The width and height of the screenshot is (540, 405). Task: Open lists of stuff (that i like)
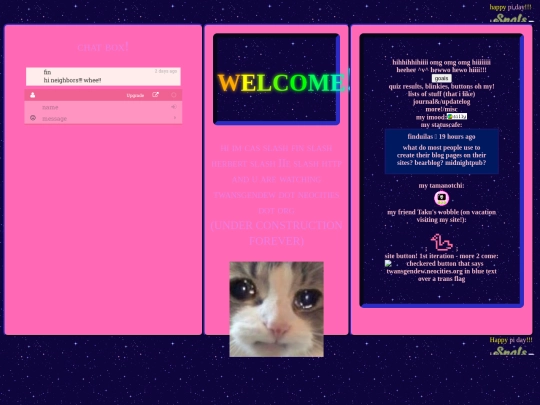pyautogui.click(x=442, y=94)
